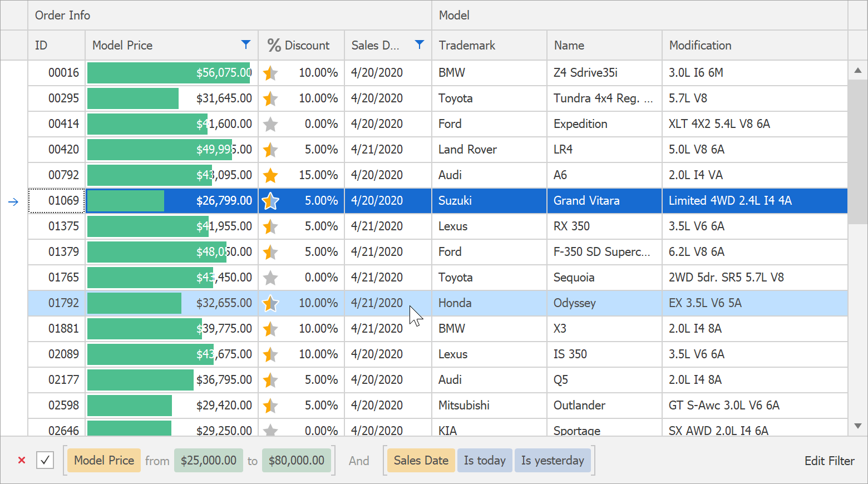Select the star rating for the Suzuki row
Image resolution: width=868 pixels, height=484 pixels.
pyautogui.click(x=270, y=201)
